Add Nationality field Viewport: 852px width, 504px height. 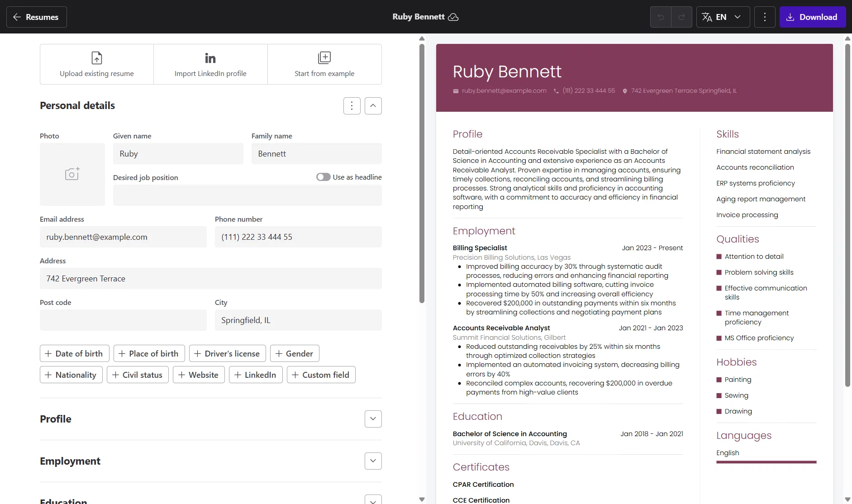point(71,375)
